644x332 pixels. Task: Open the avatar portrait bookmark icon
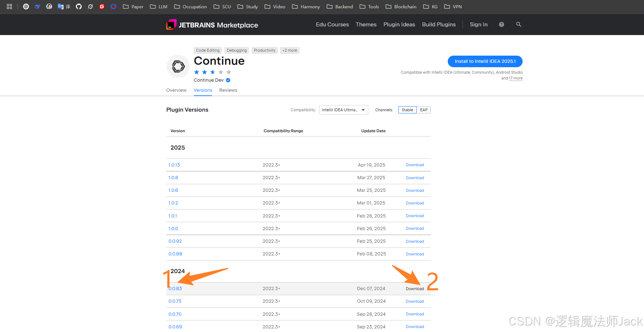click(49, 7)
